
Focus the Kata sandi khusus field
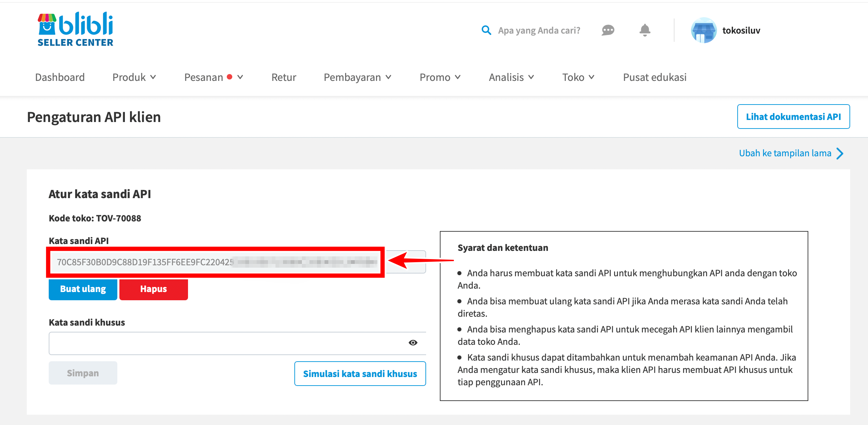tap(226, 343)
